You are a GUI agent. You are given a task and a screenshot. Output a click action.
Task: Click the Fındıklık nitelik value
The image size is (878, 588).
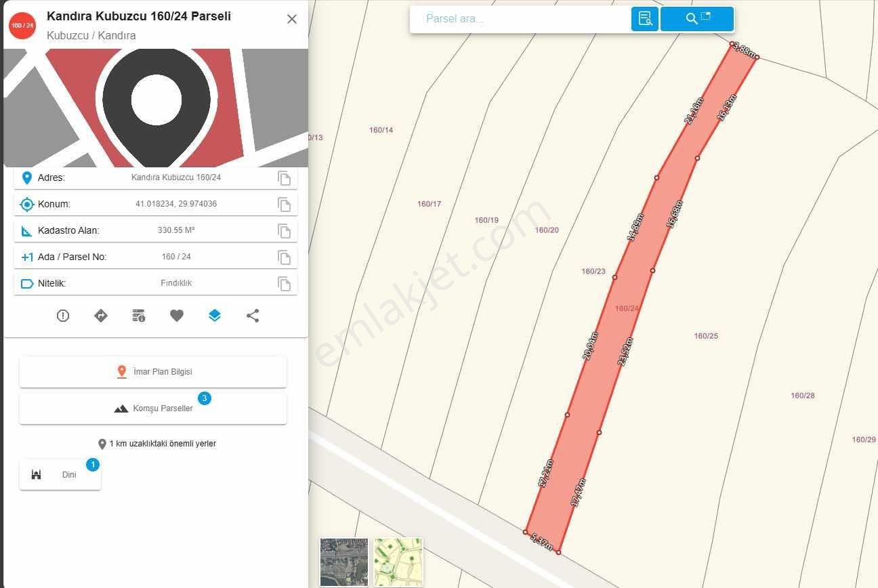coord(176,283)
